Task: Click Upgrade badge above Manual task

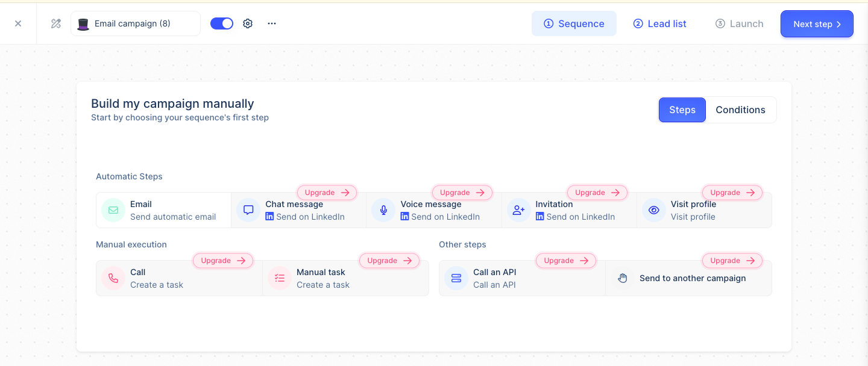Action: (x=389, y=261)
